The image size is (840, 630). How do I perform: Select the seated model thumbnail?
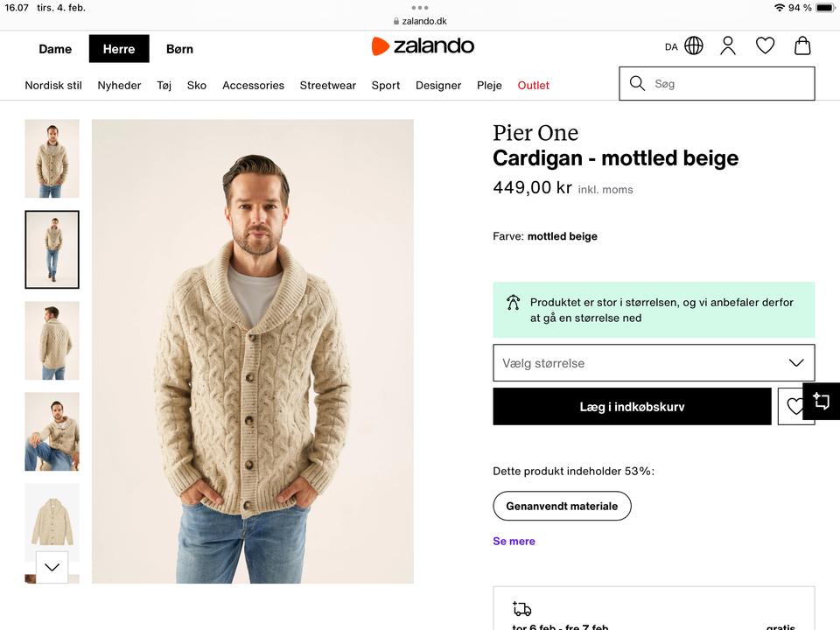tap(52, 431)
